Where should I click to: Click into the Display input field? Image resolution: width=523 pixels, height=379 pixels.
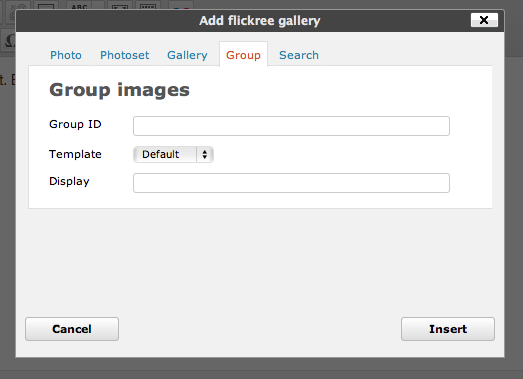point(291,183)
